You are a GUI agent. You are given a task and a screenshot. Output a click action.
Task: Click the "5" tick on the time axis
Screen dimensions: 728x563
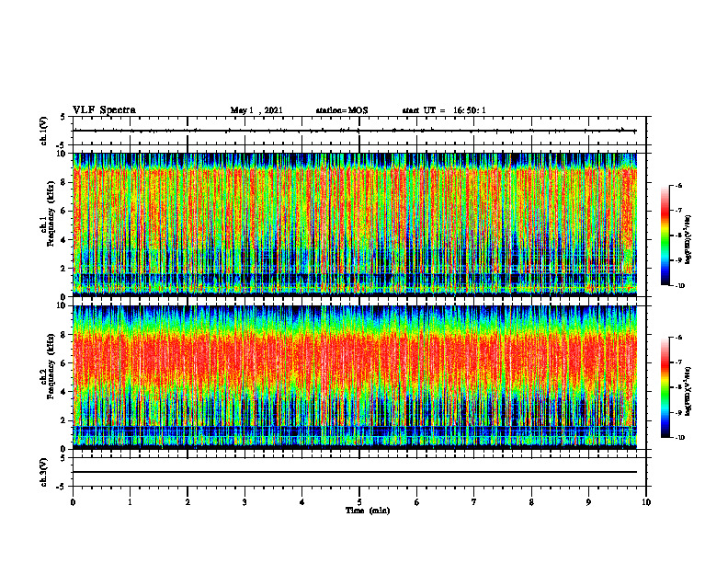click(359, 502)
